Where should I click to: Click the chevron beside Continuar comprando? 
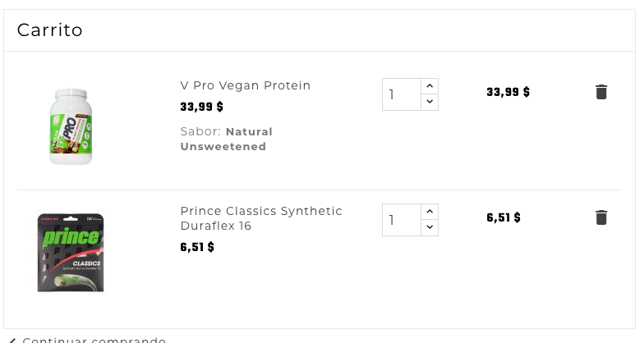(11, 340)
